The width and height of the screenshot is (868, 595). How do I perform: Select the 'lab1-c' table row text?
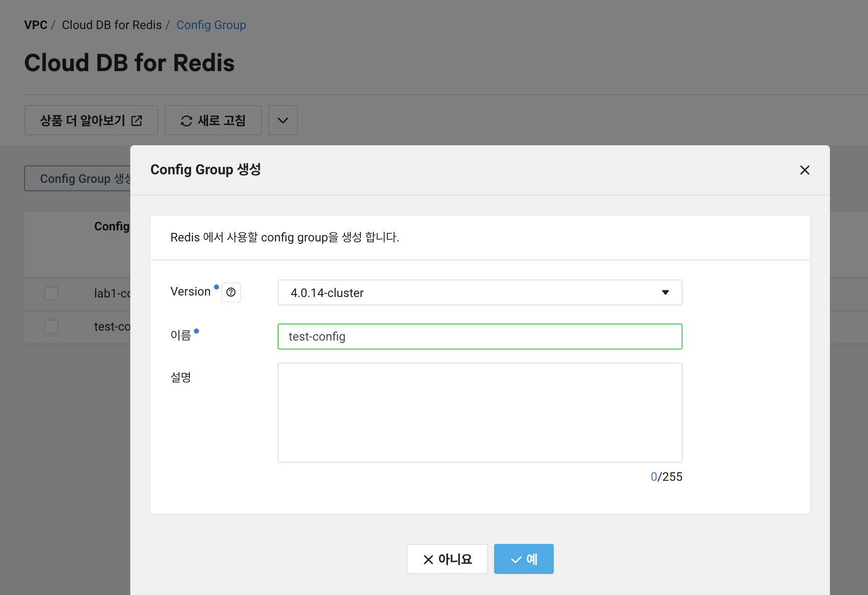point(112,293)
